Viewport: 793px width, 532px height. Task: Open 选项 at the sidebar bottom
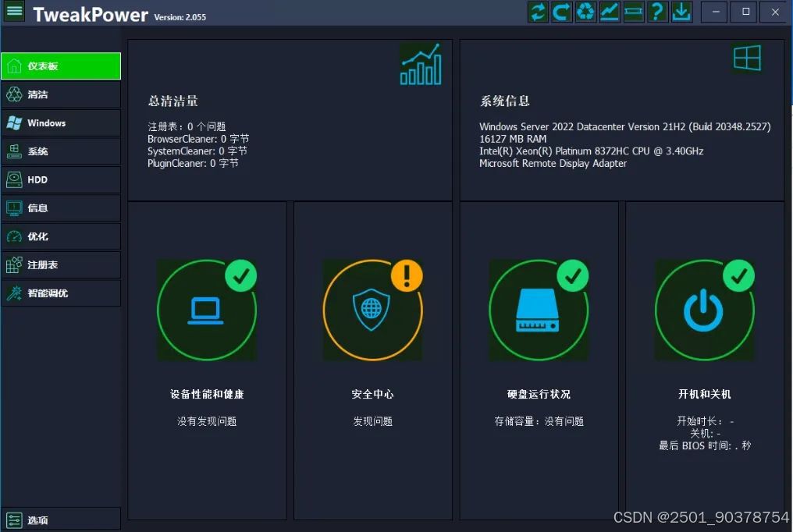click(x=61, y=520)
